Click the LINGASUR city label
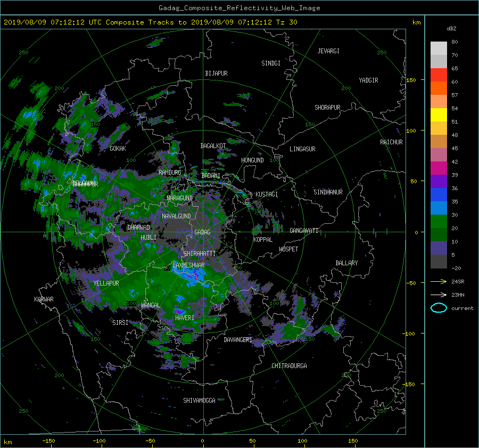479x448 pixels. 302,149
